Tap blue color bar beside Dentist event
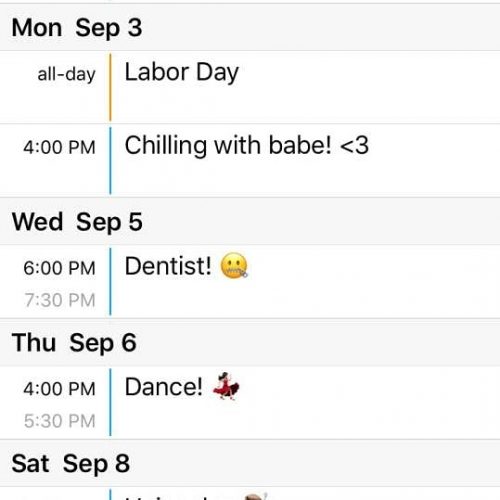Viewport: 500px width, 500px height. click(x=110, y=282)
